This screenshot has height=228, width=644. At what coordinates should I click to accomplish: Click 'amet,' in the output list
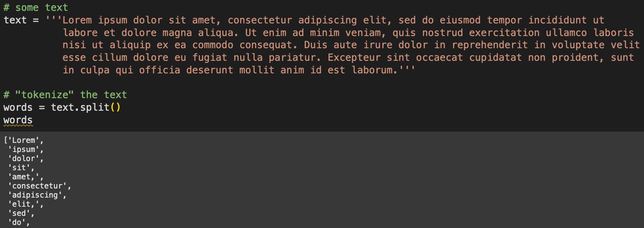(x=24, y=177)
